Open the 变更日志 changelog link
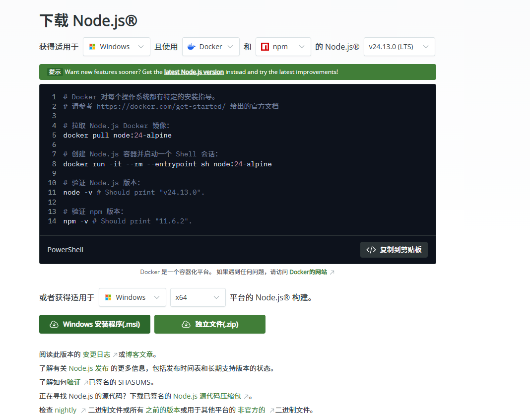The width and height of the screenshot is (530, 420). 96,354
